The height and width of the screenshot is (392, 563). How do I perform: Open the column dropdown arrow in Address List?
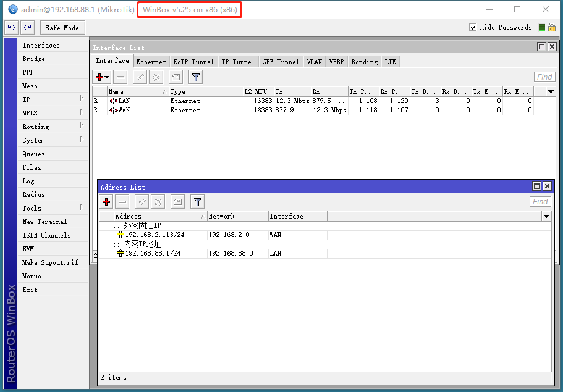(x=546, y=216)
